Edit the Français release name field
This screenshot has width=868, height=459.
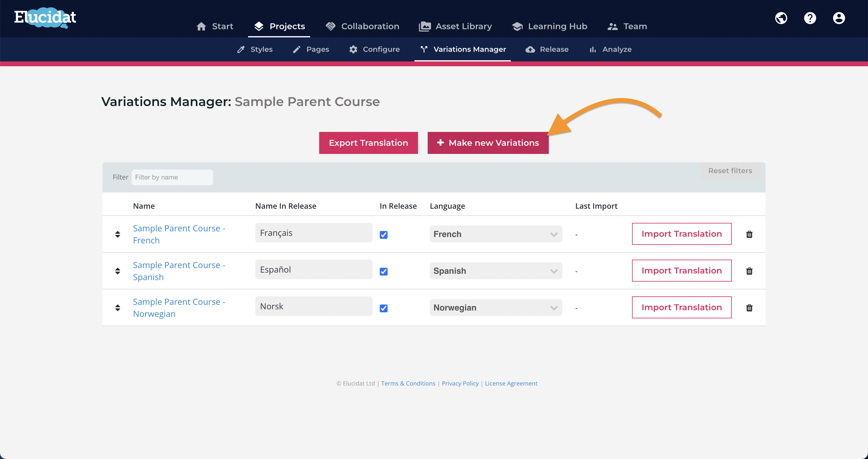pos(313,233)
